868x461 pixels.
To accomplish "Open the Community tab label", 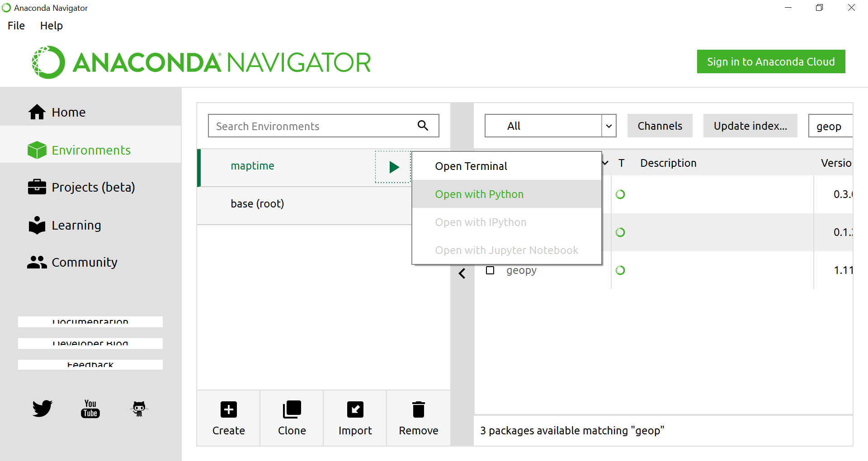I will pyautogui.click(x=85, y=262).
